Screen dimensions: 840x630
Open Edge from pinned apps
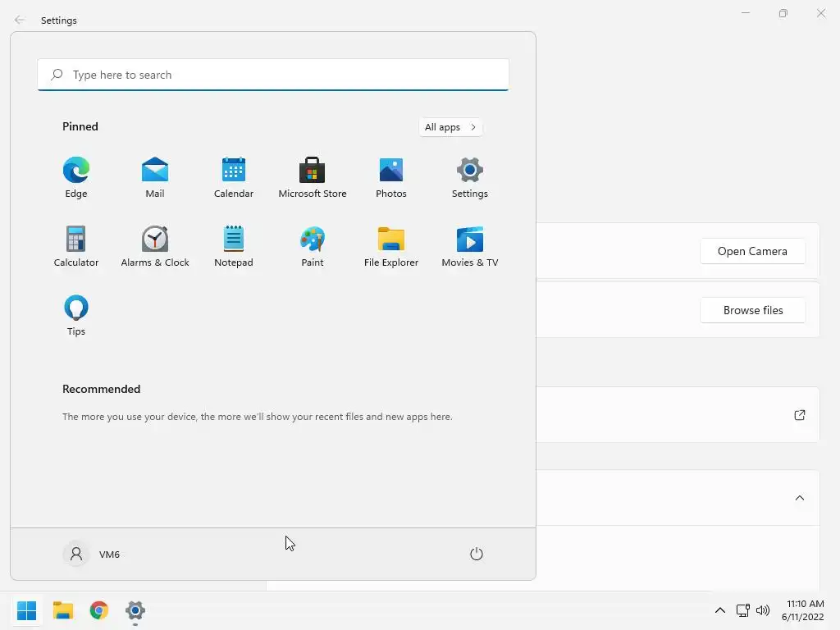coord(76,178)
